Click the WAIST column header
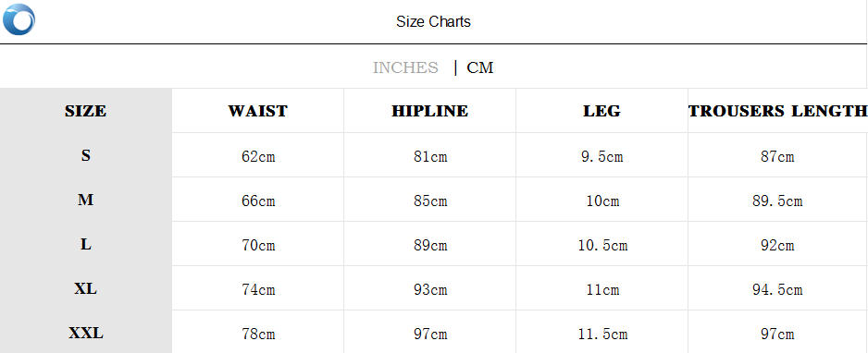This screenshot has width=868, height=353. [x=258, y=111]
